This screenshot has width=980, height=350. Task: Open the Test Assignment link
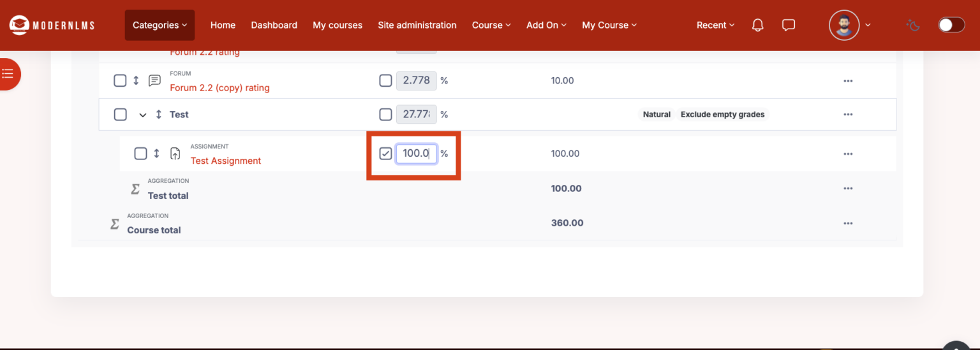pyautogui.click(x=226, y=161)
